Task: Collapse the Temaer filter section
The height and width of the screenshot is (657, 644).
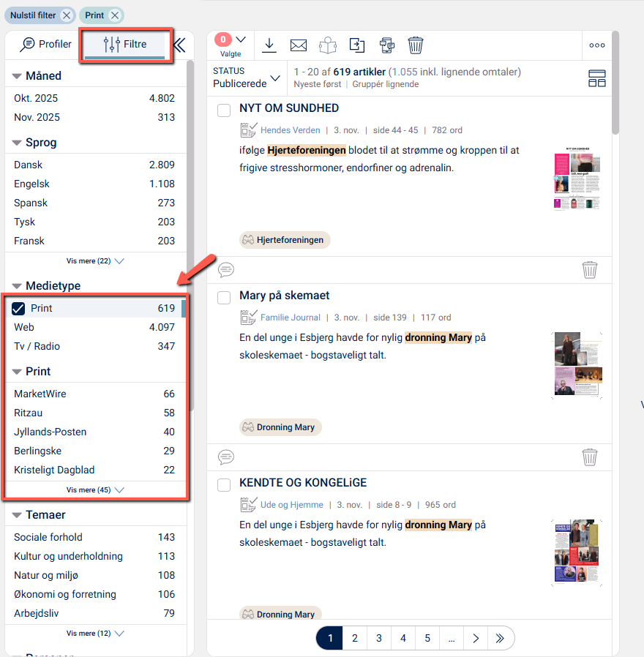Action: [17, 515]
